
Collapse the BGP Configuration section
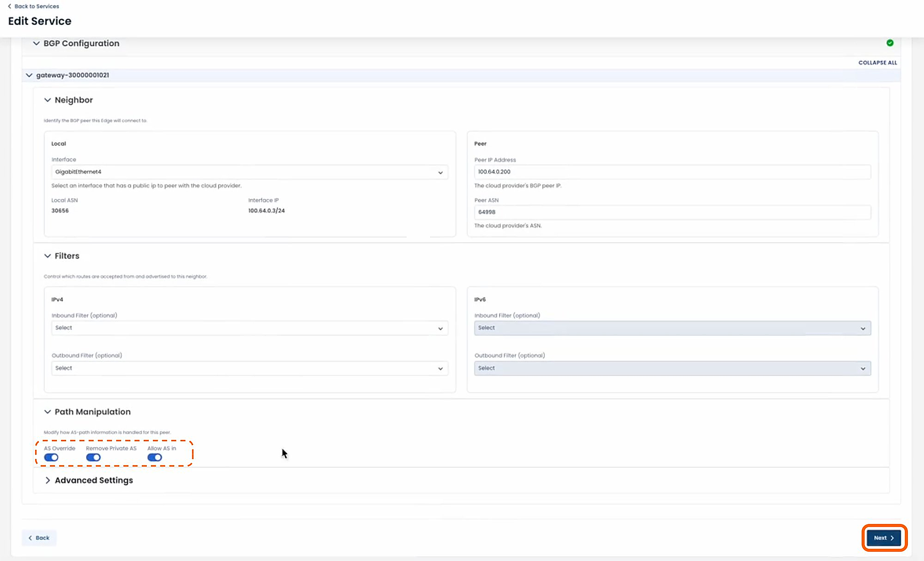[x=36, y=43]
